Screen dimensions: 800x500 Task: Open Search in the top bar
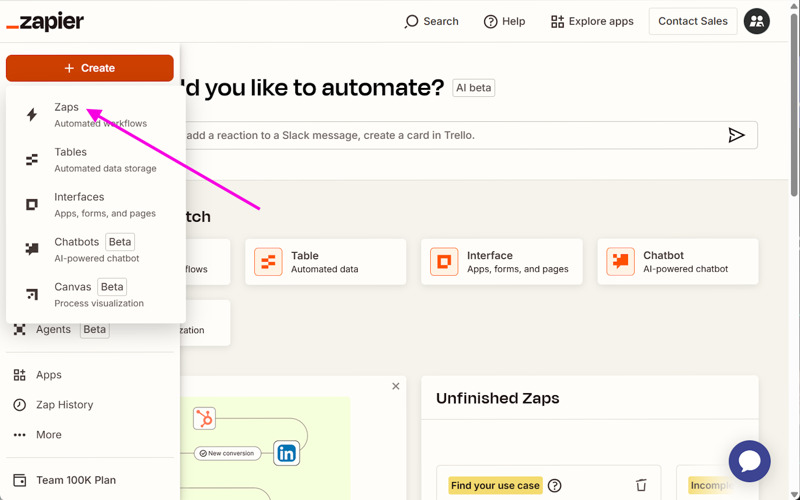point(432,21)
